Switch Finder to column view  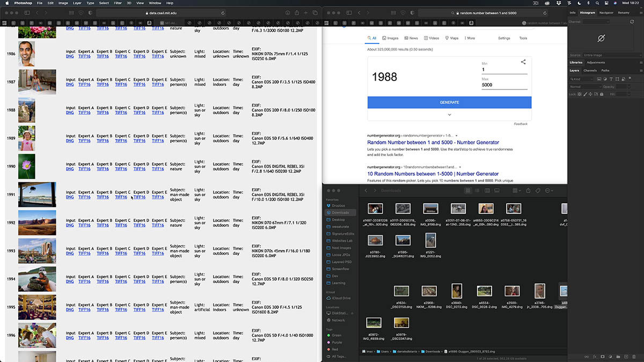pos(487,190)
